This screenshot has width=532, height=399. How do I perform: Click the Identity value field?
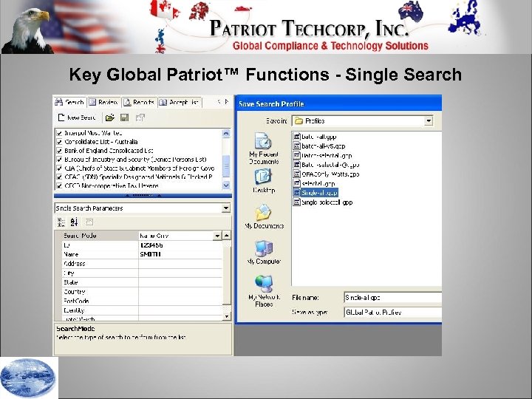click(180, 310)
